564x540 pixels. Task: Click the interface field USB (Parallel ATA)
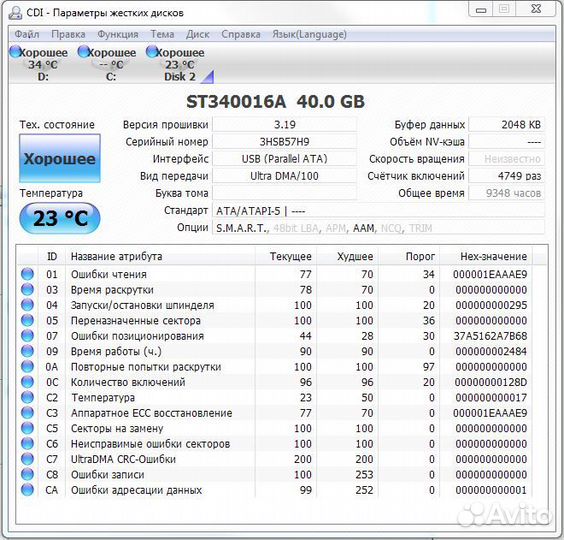[x=285, y=159]
